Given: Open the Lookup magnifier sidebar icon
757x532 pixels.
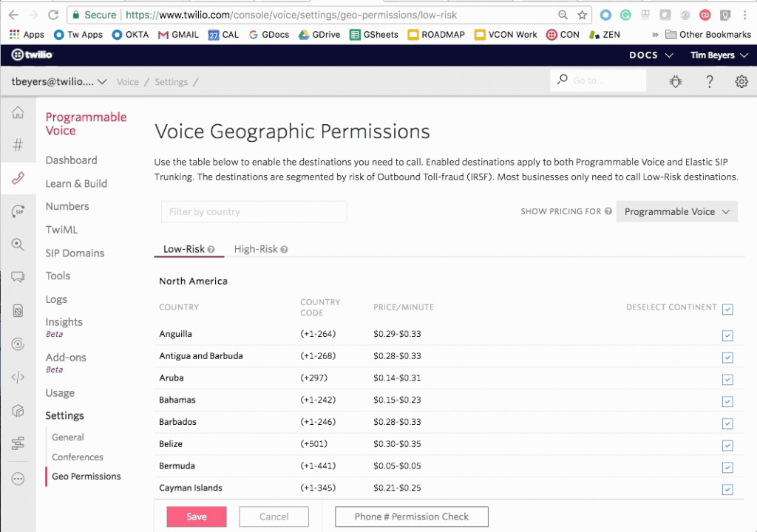Looking at the screenshot, I should [x=18, y=245].
